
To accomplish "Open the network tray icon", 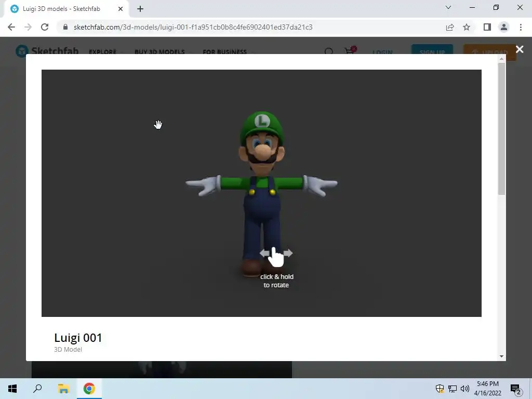I will pos(453,389).
